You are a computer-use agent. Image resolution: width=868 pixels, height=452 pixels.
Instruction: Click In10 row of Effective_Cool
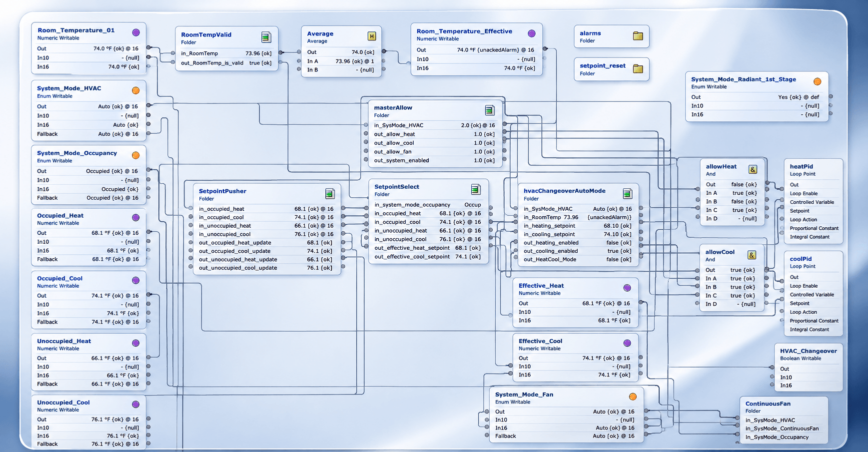pos(576,367)
